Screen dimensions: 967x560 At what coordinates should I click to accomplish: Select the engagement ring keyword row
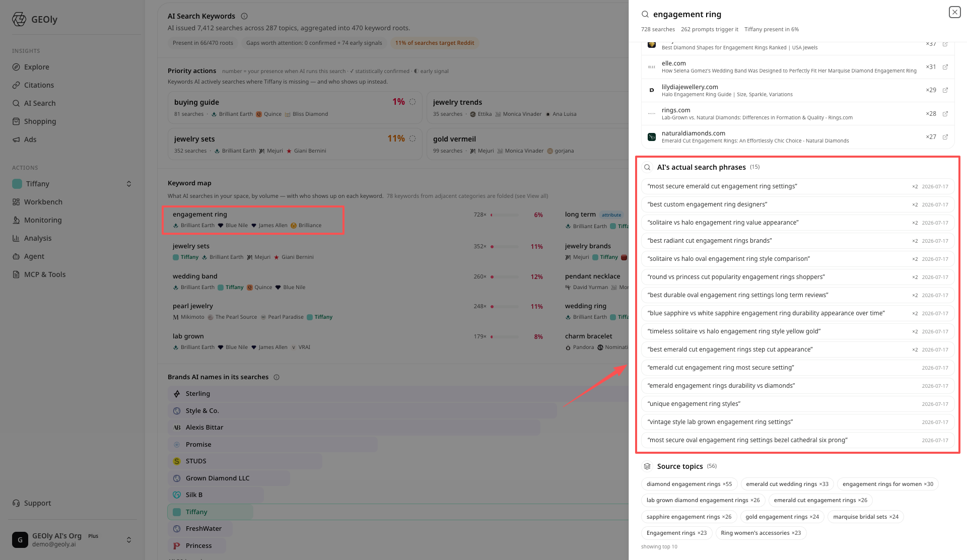tap(358, 220)
